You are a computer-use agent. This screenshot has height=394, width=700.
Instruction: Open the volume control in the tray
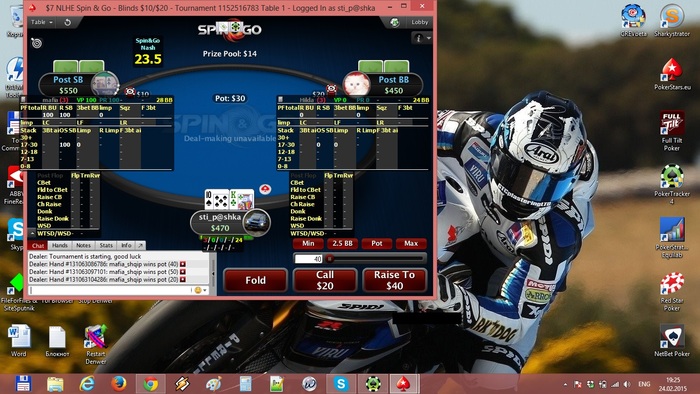[x=627, y=384]
